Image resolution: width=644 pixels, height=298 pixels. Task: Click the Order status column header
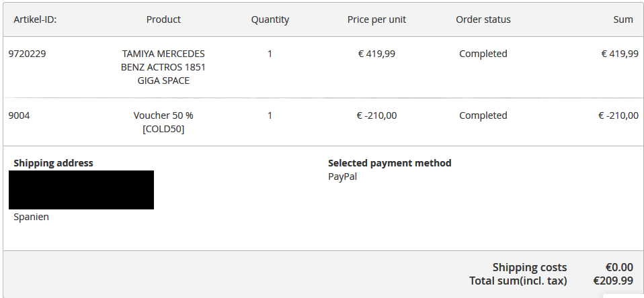point(483,19)
